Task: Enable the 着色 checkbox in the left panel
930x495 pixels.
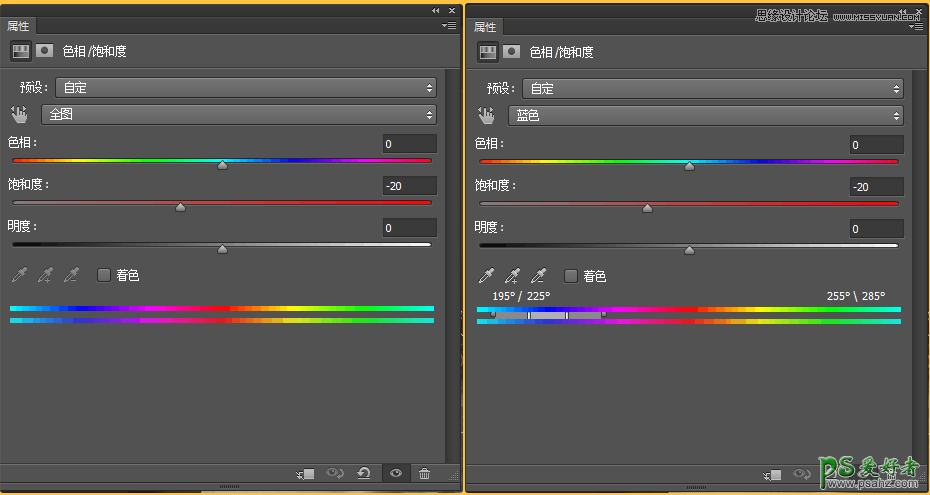Action: (x=103, y=275)
